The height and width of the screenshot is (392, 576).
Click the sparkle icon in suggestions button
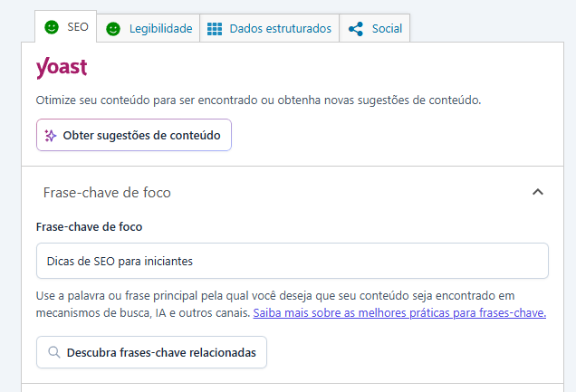(51, 136)
